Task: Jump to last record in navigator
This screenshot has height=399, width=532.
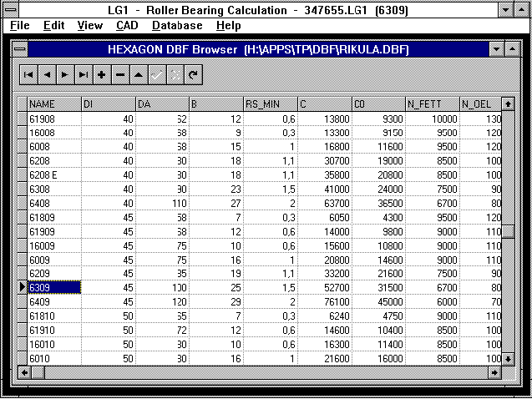Action: click(83, 75)
